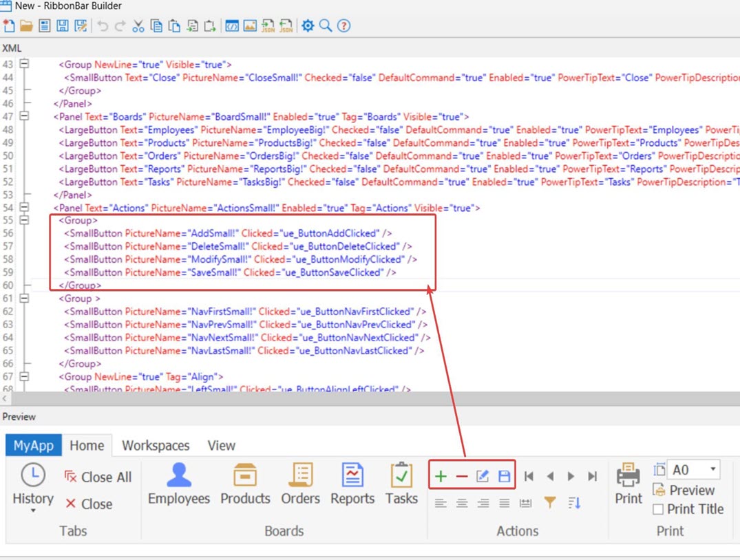
Task: Click the settings gear in top toolbar
Action: click(308, 26)
